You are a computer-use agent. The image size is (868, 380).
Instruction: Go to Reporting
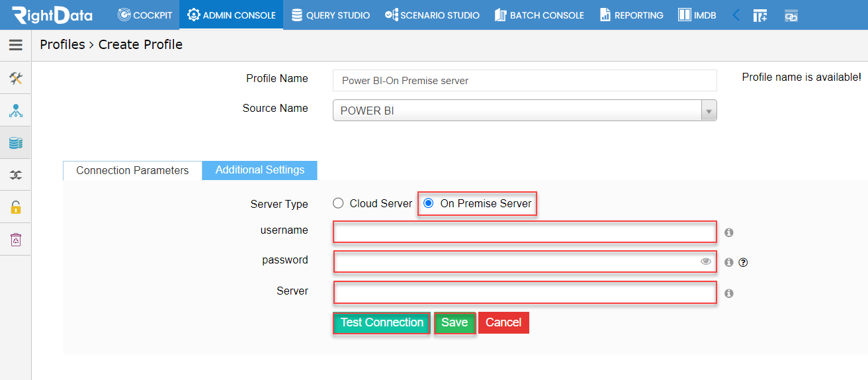[x=631, y=15]
